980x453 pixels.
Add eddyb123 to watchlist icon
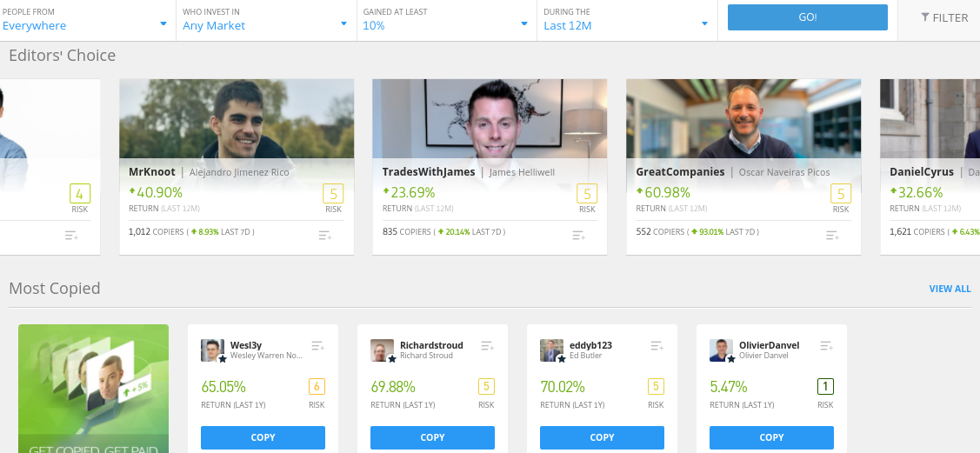(657, 345)
